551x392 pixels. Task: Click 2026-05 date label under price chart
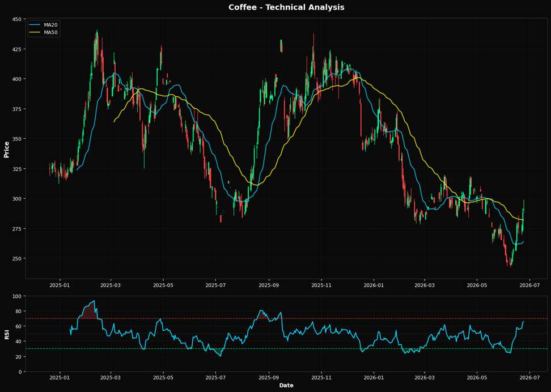(477, 285)
